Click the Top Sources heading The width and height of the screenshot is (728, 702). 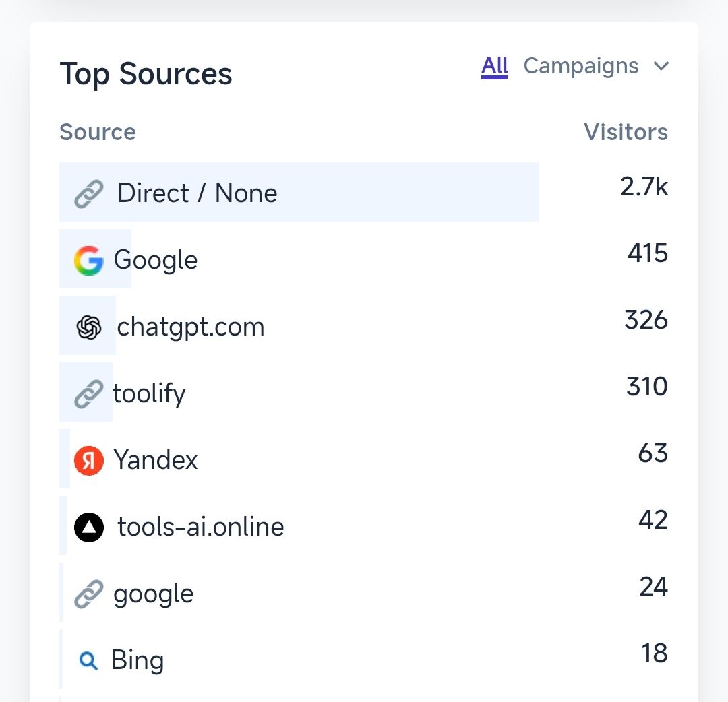[146, 74]
